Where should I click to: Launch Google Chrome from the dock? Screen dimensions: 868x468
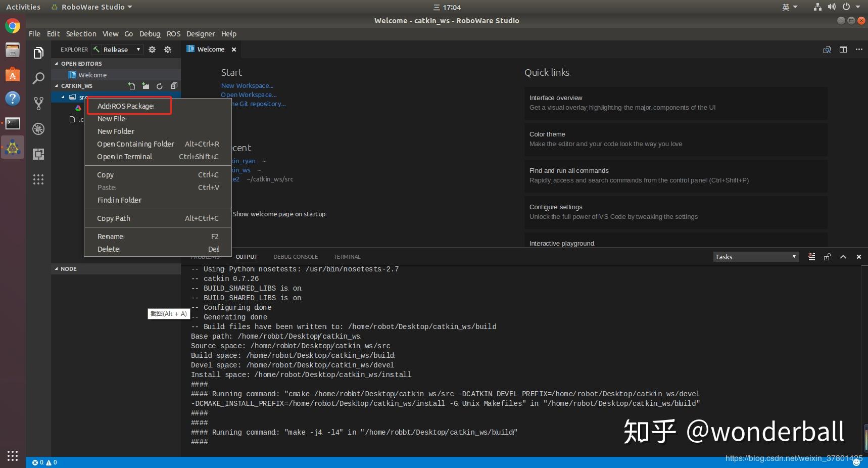[13, 26]
